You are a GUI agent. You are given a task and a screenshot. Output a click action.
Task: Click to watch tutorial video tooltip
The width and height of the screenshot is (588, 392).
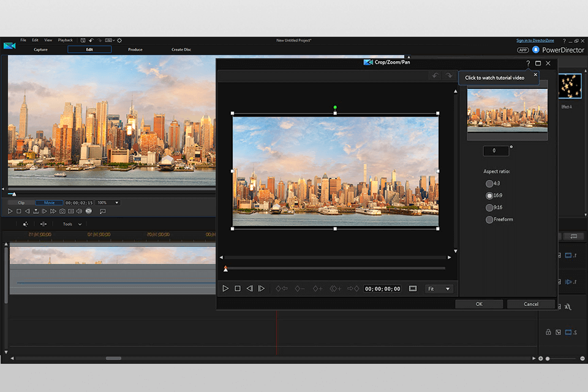pos(494,78)
